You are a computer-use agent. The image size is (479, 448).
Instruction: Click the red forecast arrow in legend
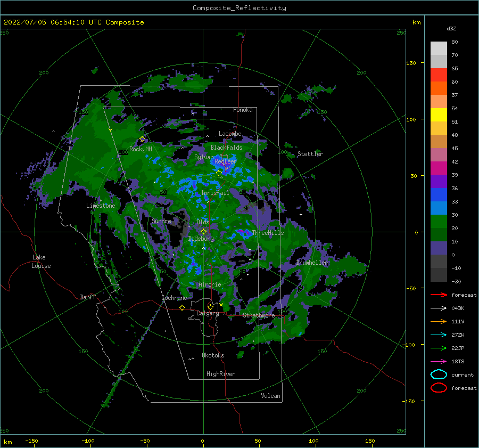tap(439, 295)
